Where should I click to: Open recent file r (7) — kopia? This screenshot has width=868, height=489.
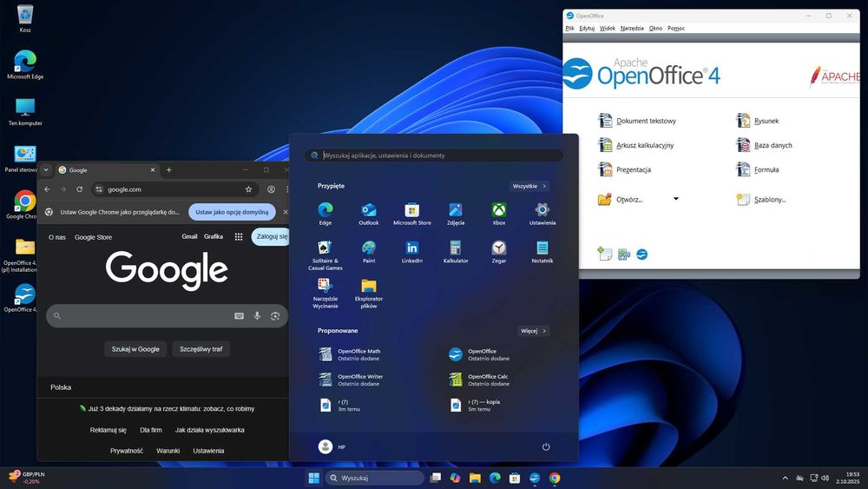click(x=476, y=406)
